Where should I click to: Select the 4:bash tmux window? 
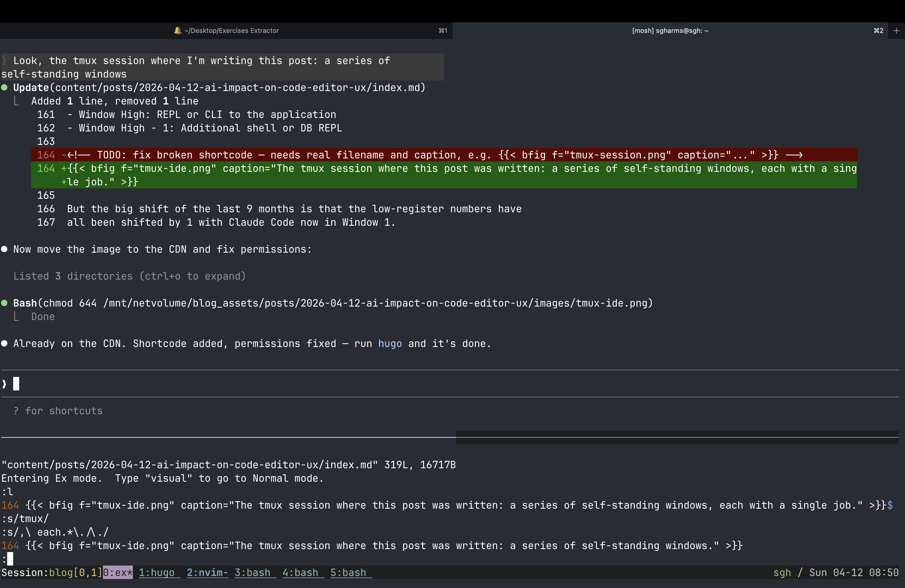(301, 573)
